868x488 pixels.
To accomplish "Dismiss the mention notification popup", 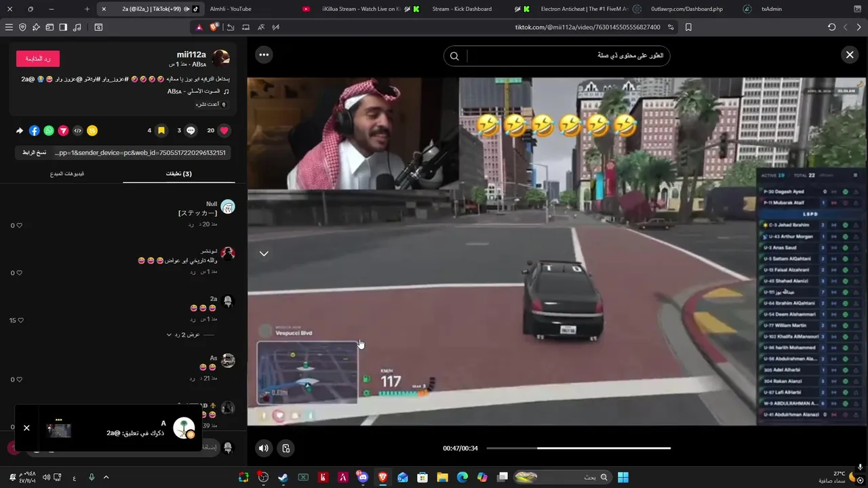I will [x=26, y=428].
